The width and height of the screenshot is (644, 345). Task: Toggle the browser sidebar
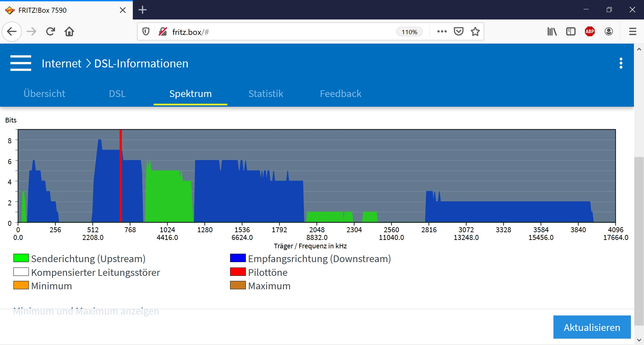(x=571, y=32)
